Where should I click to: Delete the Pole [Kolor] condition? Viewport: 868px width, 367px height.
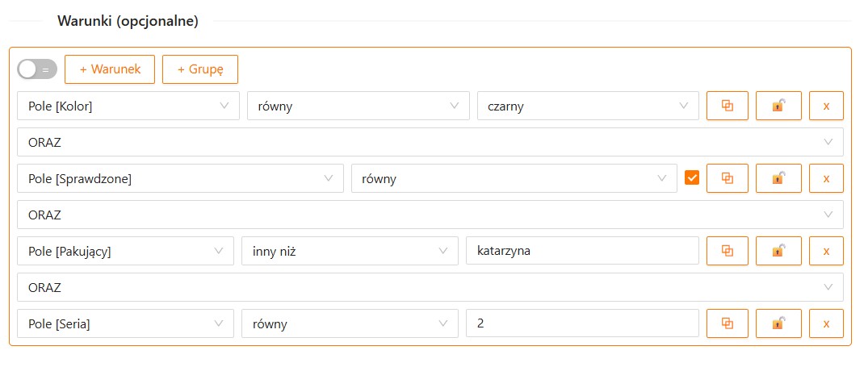coord(825,106)
